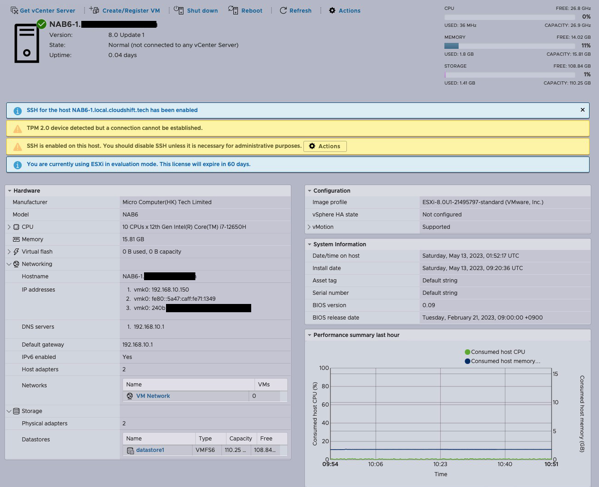
Task: Choose Shut down from the toolbar
Action: point(202,11)
